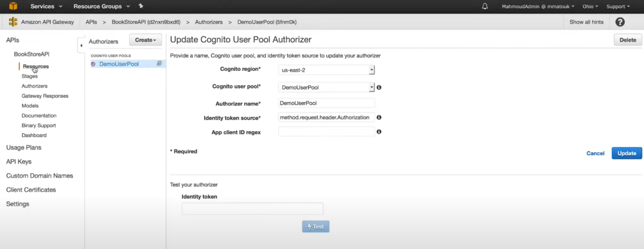The height and width of the screenshot is (249, 644).
Task: Open the Resource Groups menu
Action: [x=102, y=6]
